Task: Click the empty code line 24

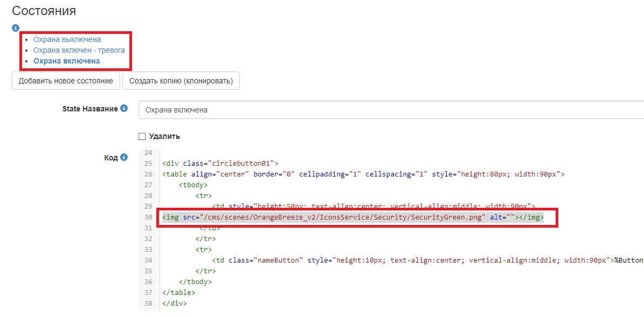Action: click(323, 152)
